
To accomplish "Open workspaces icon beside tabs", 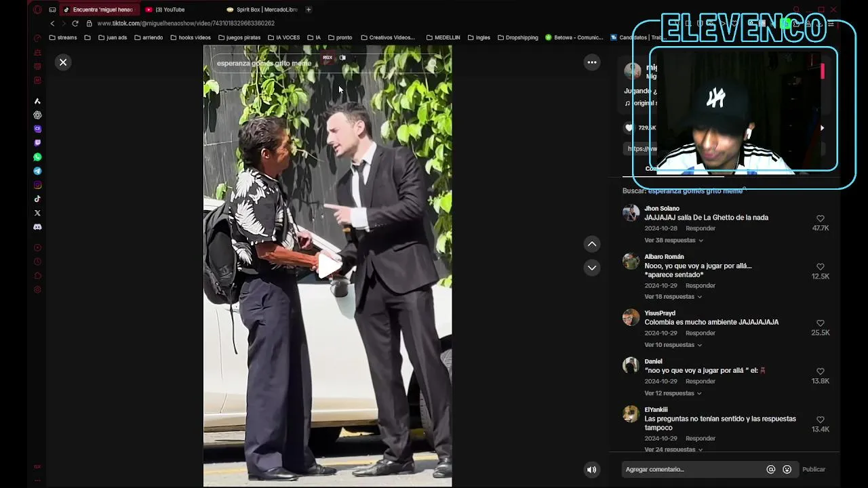I will point(52,9).
